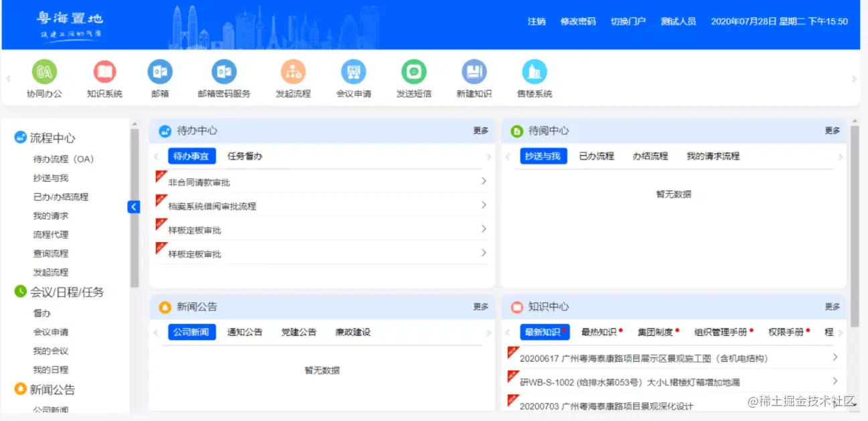Viewport: 868px width, 421px height.
Task: Open the 知识系统 book icon
Action: tap(104, 72)
